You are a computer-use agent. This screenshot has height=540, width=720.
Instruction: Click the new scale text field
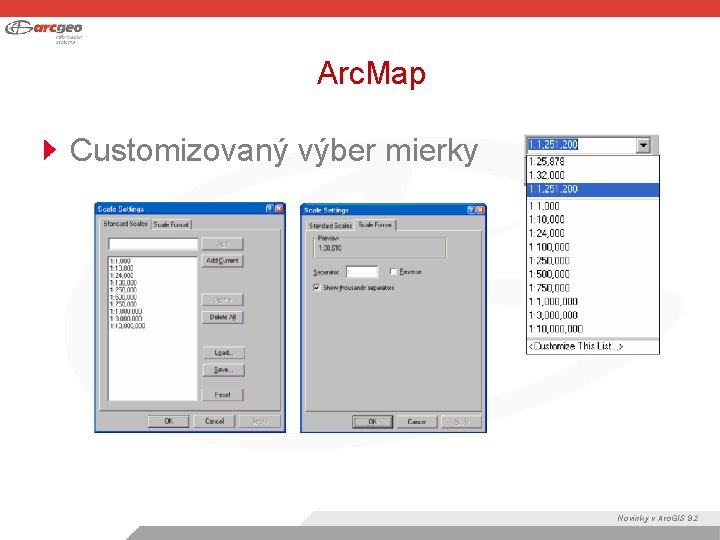pos(153,244)
